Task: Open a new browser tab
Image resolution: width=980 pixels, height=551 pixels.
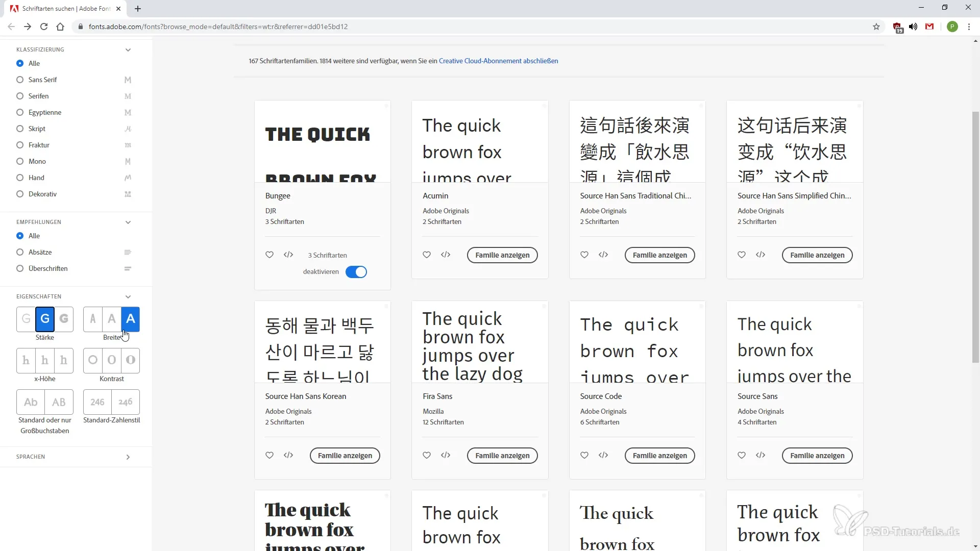Action: [138, 9]
